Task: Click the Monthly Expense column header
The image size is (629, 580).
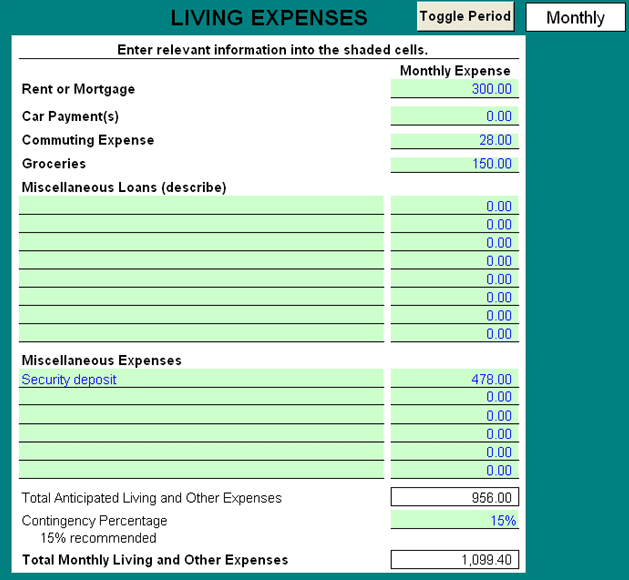Action: (x=455, y=71)
